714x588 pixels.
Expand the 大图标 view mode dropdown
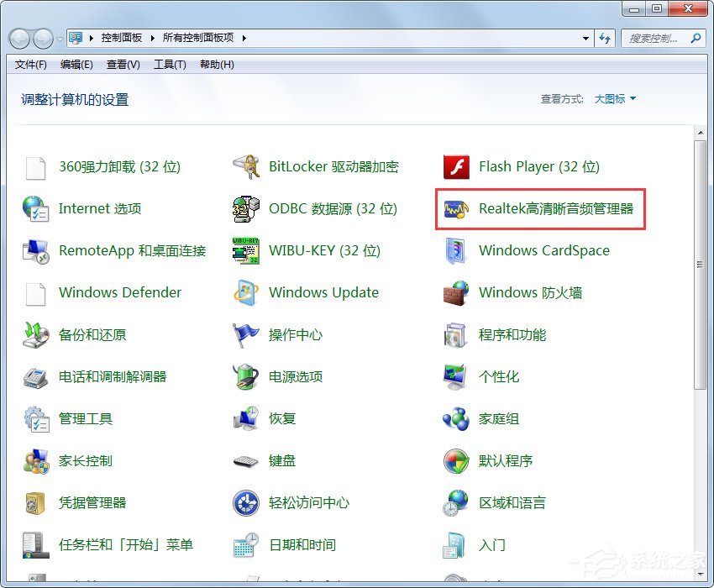pos(615,99)
